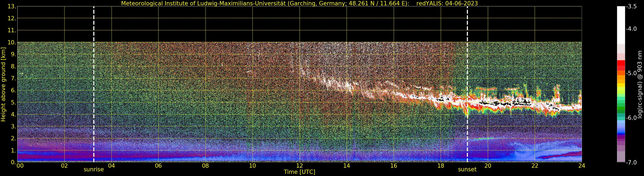Click the '04' time axis tick label

[x=111, y=166]
